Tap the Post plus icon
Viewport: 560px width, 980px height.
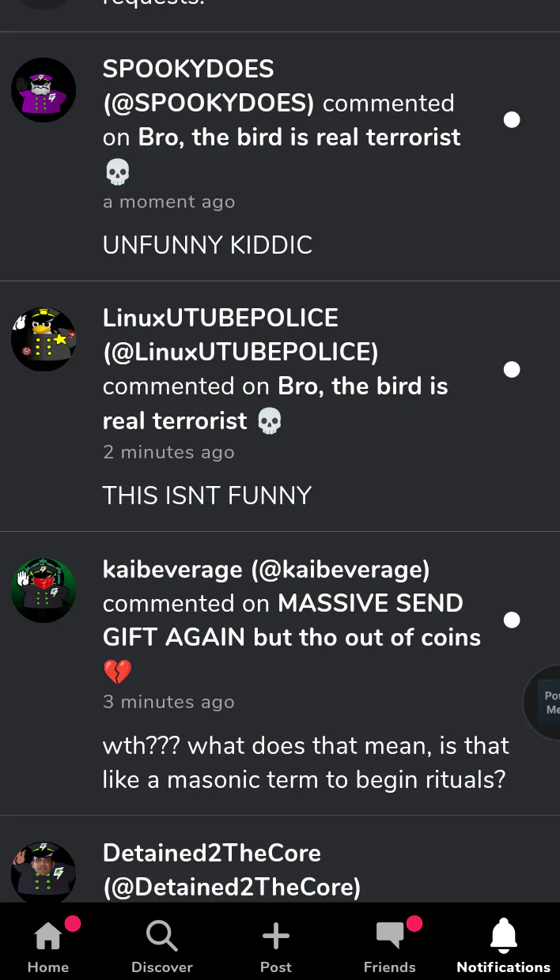coord(276,937)
